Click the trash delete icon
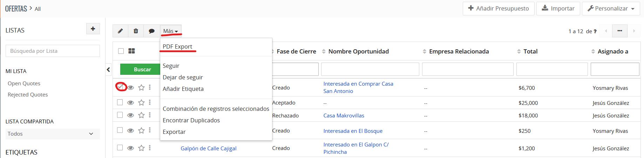The width and height of the screenshot is (644, 158). [x=136, y=31]
